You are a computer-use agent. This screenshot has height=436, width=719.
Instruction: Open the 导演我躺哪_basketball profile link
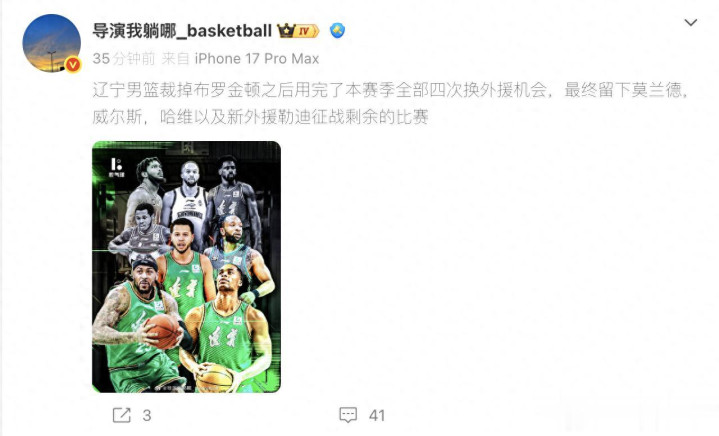click(x=182, y=31)
